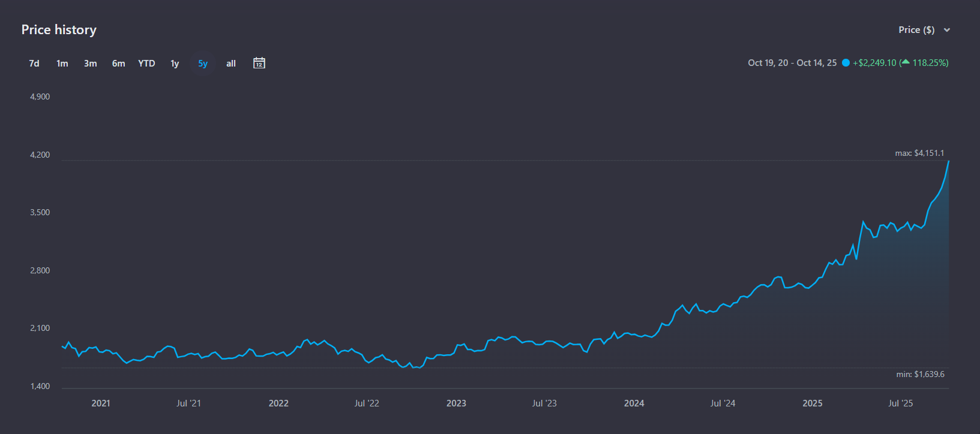Screen dimensions: 980x434
Task: Switch the chart to 7d range
Action: (34, 64)
